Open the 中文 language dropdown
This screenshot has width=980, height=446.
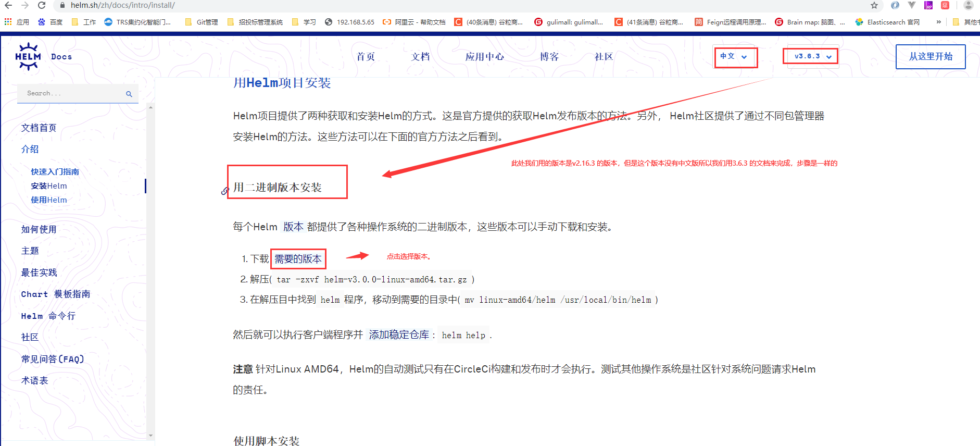tap(735, 56)
